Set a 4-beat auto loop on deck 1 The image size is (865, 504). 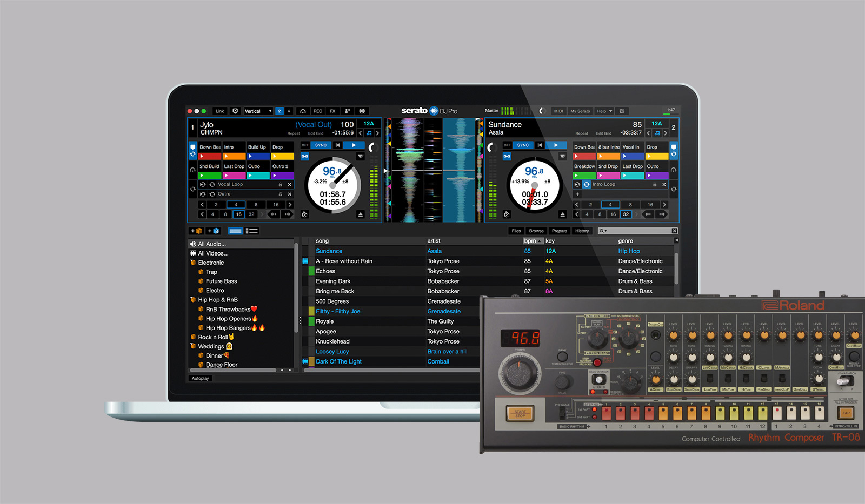pyautogui.click(x=236, y=205)
